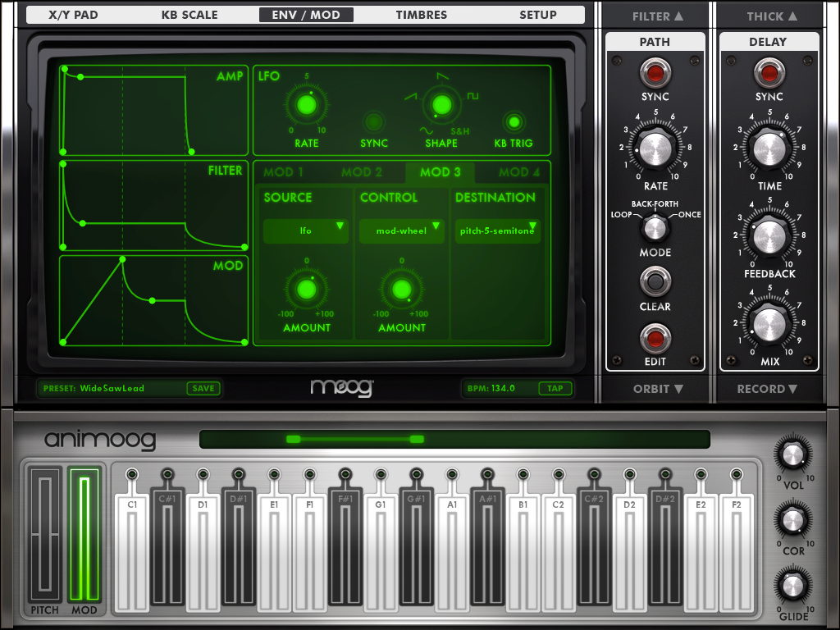Play the C1 key on keyboard

click(x=132, y=558)
